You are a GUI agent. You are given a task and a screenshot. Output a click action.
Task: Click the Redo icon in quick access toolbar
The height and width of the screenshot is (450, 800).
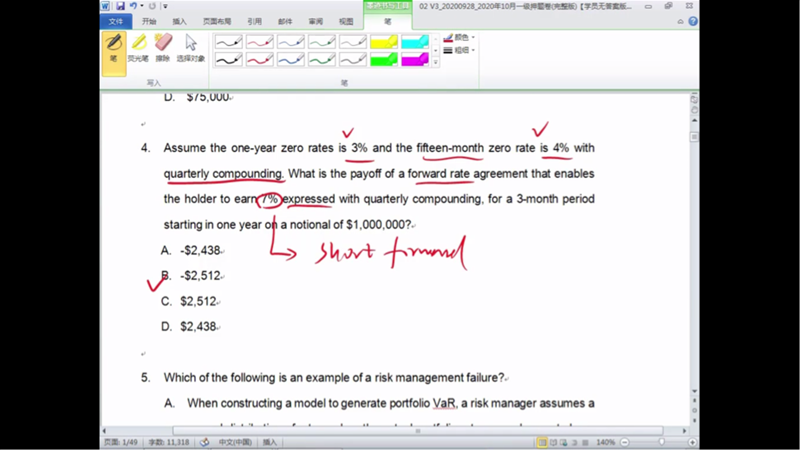152,6
